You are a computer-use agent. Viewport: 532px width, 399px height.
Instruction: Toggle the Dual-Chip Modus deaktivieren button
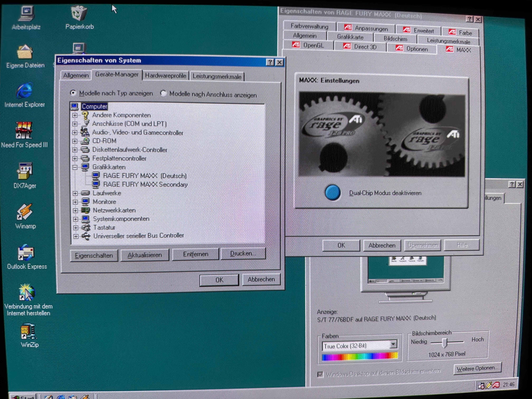point(333,193)
